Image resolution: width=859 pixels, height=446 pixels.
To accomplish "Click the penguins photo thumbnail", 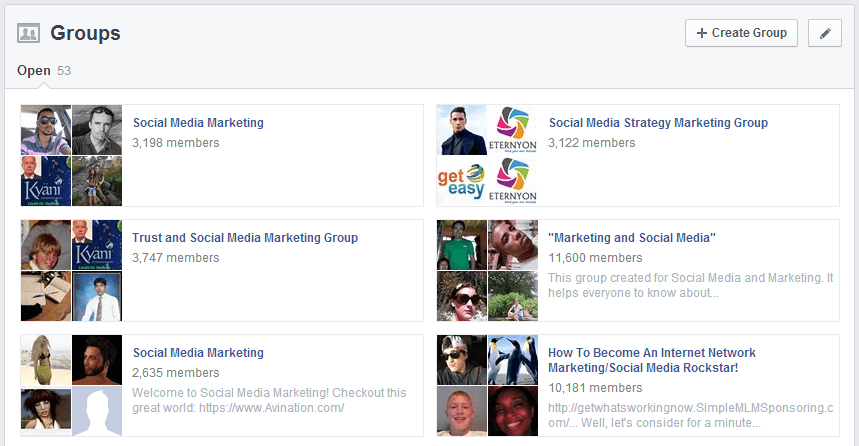I will click(513, 360).
